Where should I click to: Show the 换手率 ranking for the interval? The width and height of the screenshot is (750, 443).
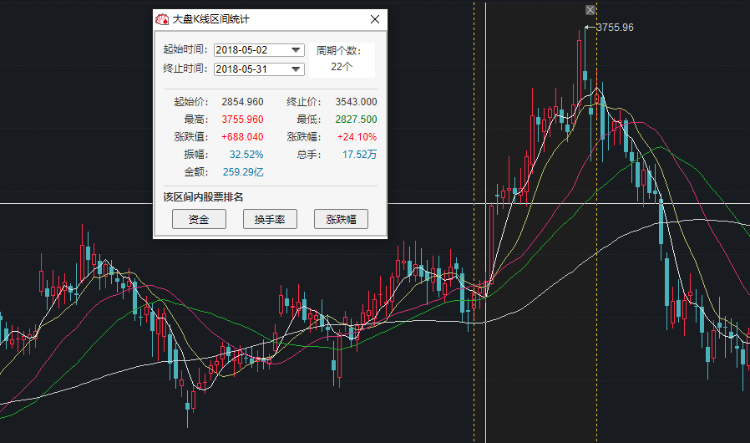click(270, 219)
